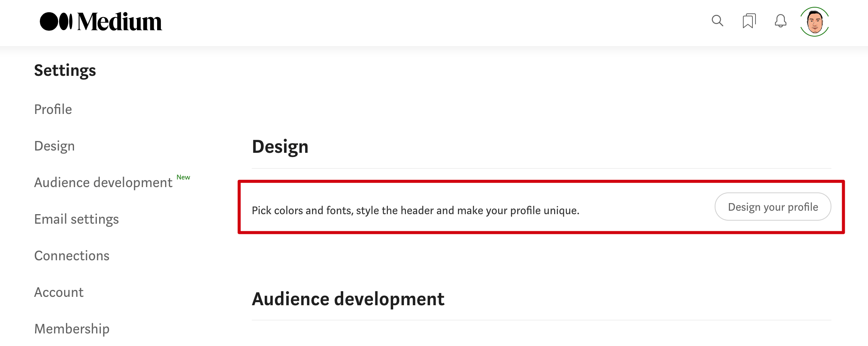Open Account in the settings sidebar
The height and width of the screenshot is (346, 868).
[59, 292]
